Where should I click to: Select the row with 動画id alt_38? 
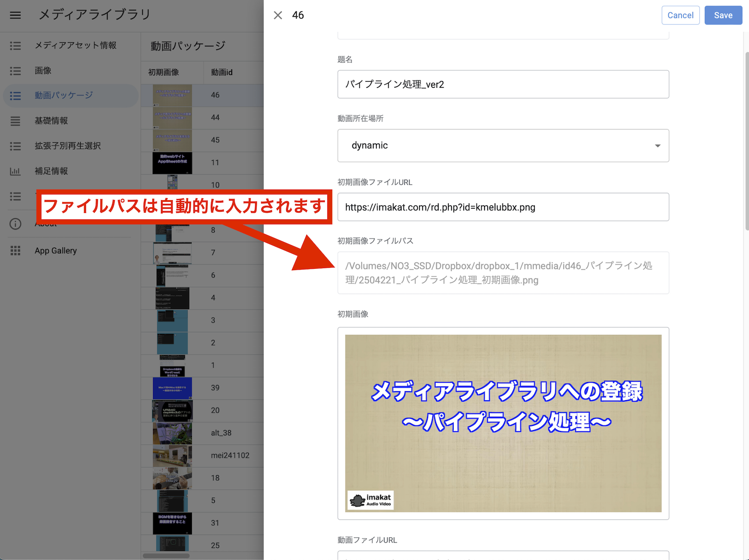(x=221, y=433)
